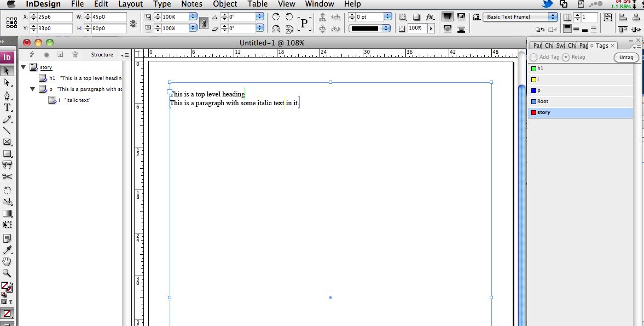Open the Structure pane flyout menu

pyautogui.click(x=125, y=55)
